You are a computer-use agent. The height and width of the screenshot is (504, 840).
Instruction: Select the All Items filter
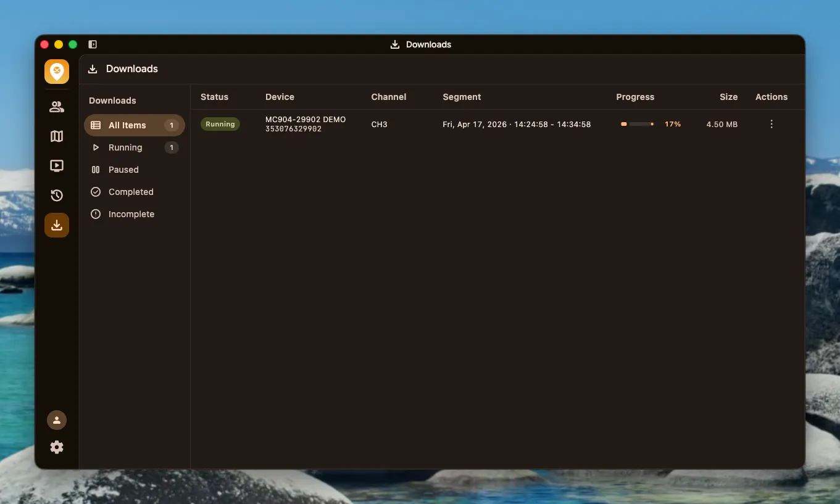(135, 125)
